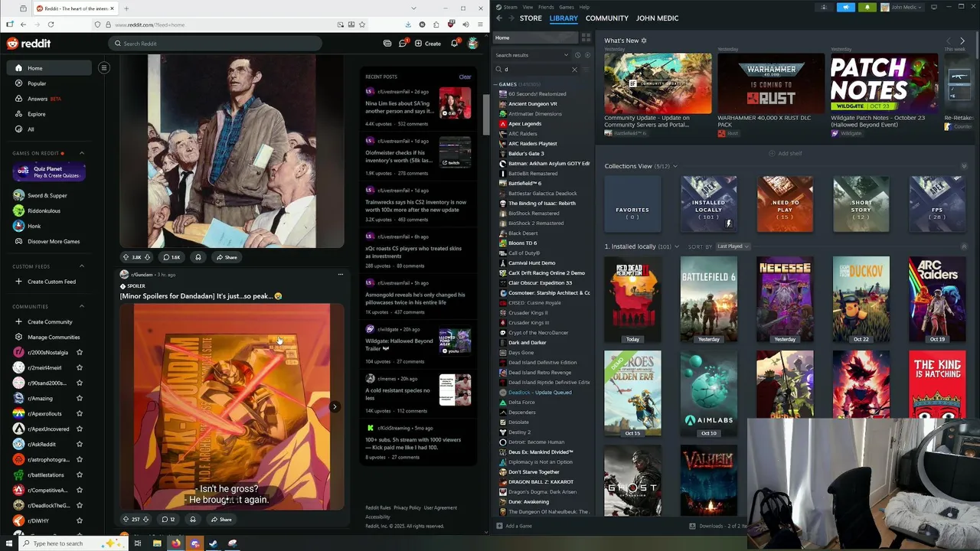This screenshot has height=551, width=980.
Task: Collapse the GAMES list header in Steam
Action: [x=496, y=84]
